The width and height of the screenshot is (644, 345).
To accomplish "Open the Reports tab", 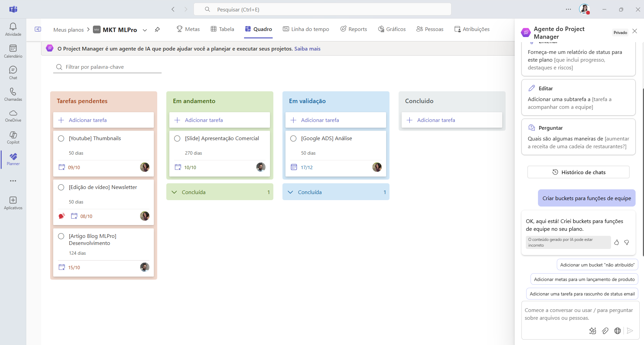I will [353, 29].
